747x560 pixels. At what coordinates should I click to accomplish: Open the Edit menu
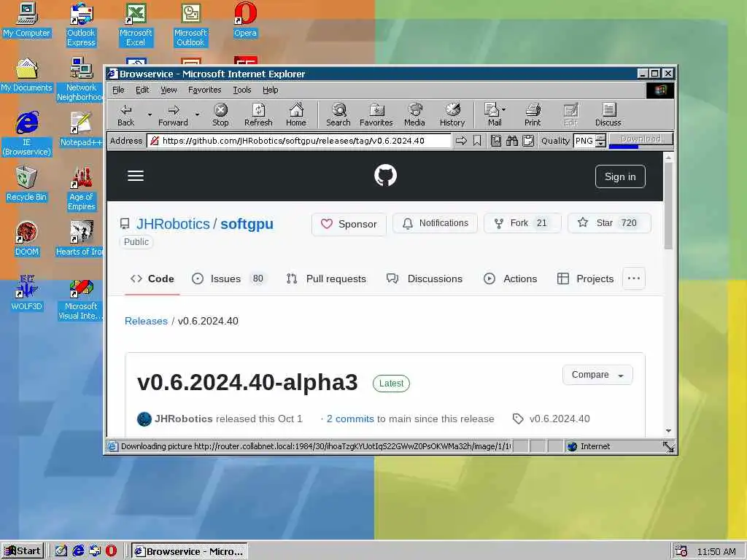pyautogui.click(x=142, y=90)
